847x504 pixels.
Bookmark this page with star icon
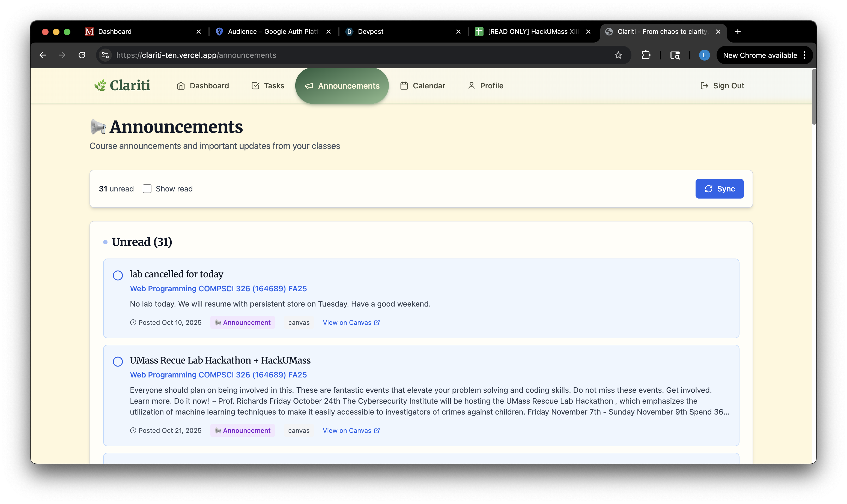coord(618,55)
